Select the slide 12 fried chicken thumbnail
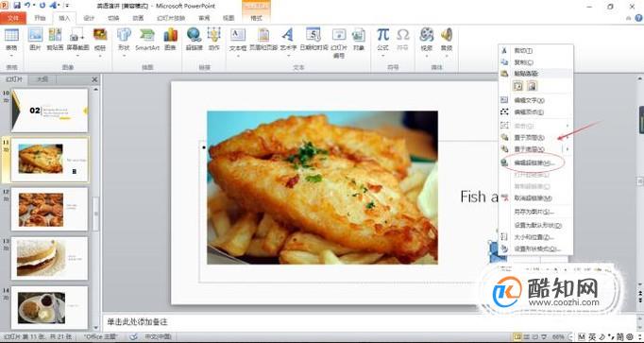Screen dimensions: 644x343 [49, 209]
